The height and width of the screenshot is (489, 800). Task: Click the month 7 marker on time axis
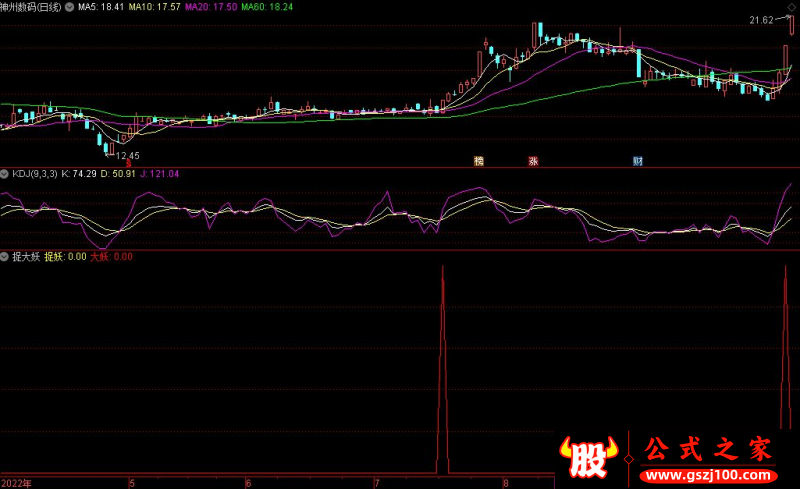tap(376, 482)
